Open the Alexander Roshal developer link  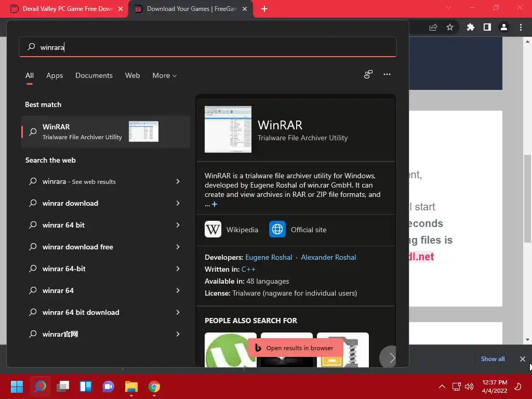(x=328, y=257)
